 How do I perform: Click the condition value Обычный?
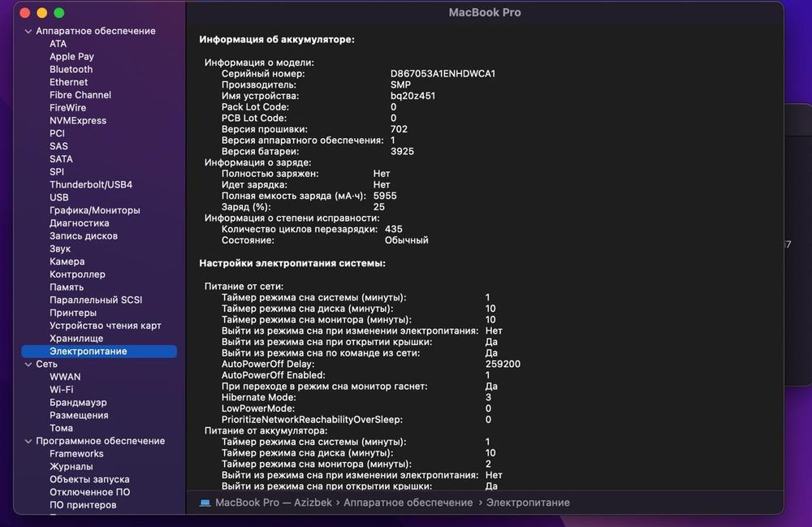click(x=407, y=240)
